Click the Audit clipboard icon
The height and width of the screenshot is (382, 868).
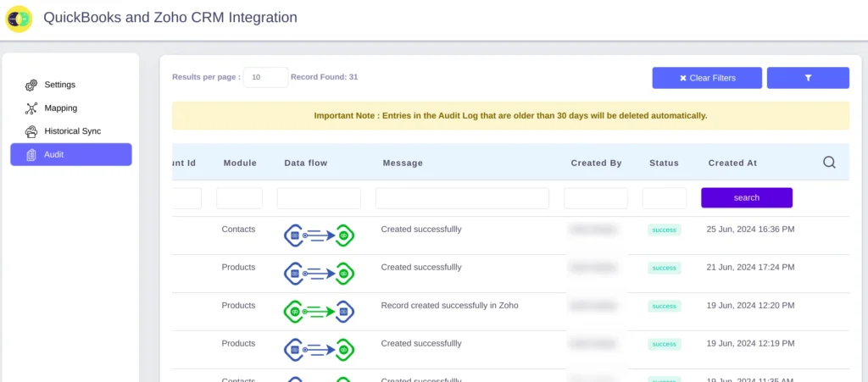tap(31, 155)
